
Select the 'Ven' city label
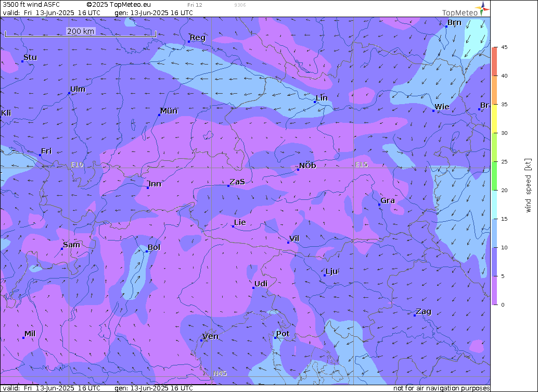(211, 336)
